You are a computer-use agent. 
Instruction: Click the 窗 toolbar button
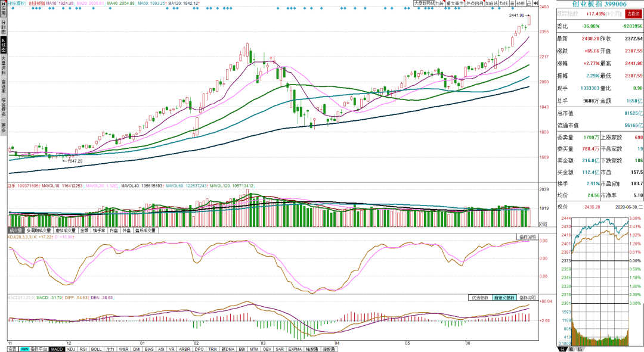[x=512, y=3]
